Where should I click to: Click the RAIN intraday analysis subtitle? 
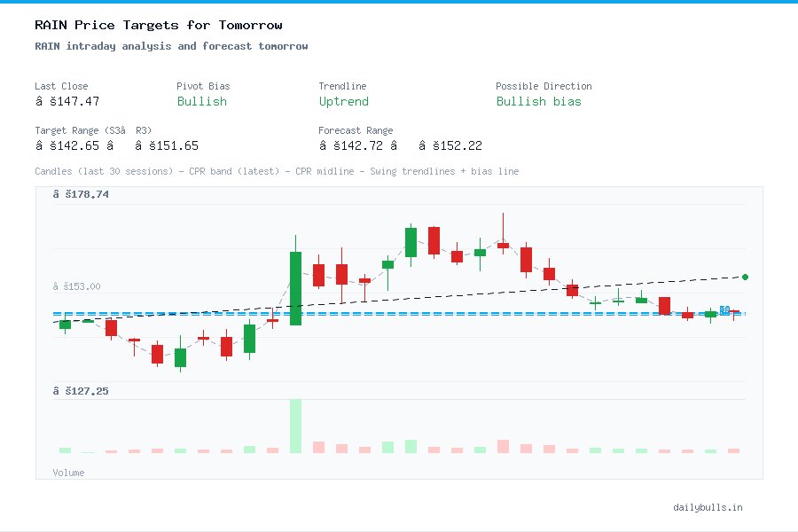point(171,46)
